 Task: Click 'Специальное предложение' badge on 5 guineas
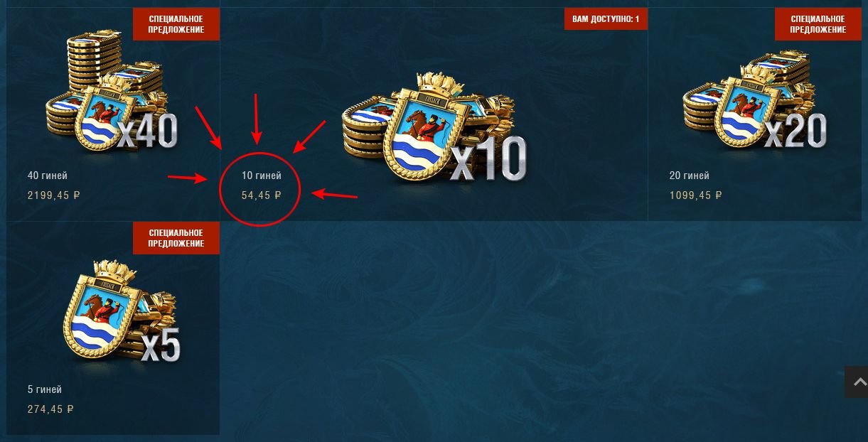point(176,238)
